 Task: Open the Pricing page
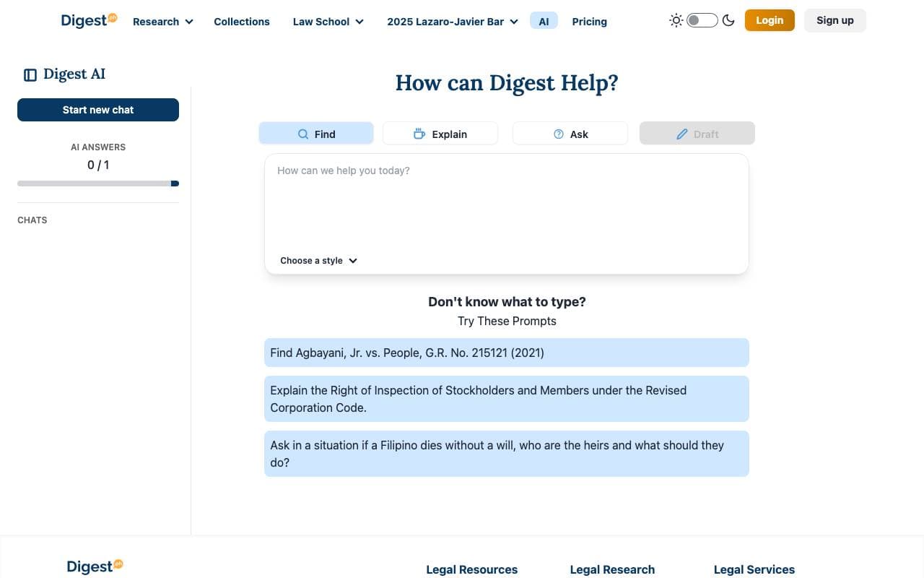click(x=590, y=22)
